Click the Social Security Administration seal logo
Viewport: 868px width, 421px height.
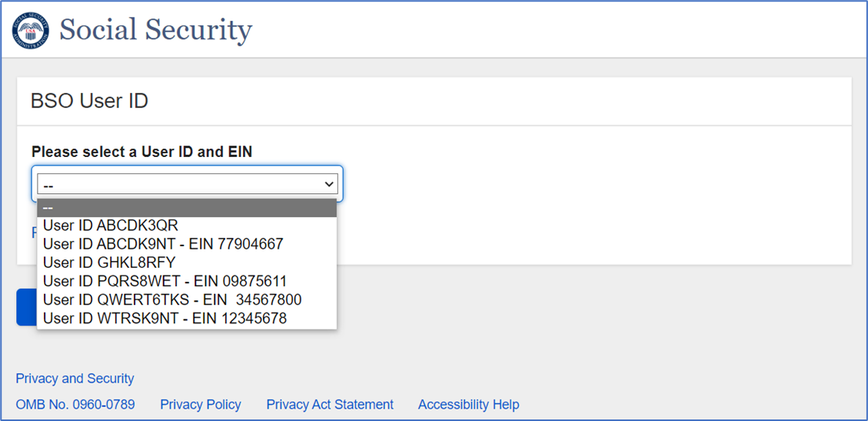pyautogui.click(x=30, y=31)
